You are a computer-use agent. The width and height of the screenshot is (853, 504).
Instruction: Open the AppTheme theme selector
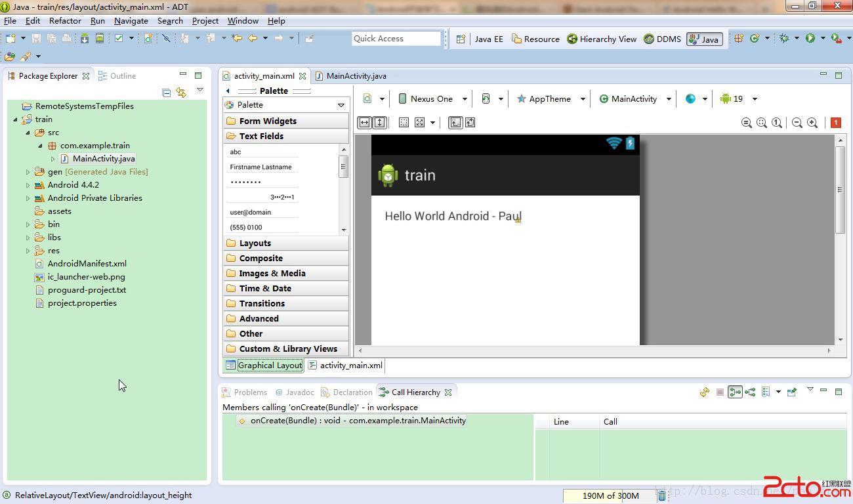(x=549, y=99)
